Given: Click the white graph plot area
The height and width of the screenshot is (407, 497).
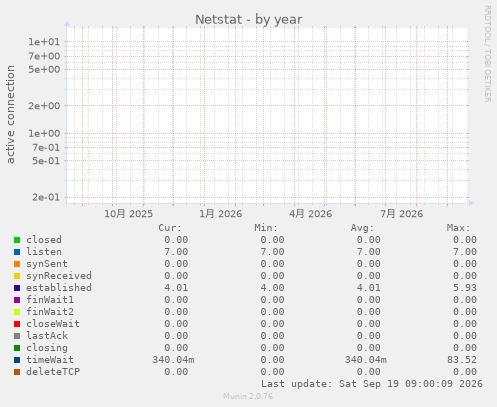Looking at the screenshot, I should coord(267,115).
